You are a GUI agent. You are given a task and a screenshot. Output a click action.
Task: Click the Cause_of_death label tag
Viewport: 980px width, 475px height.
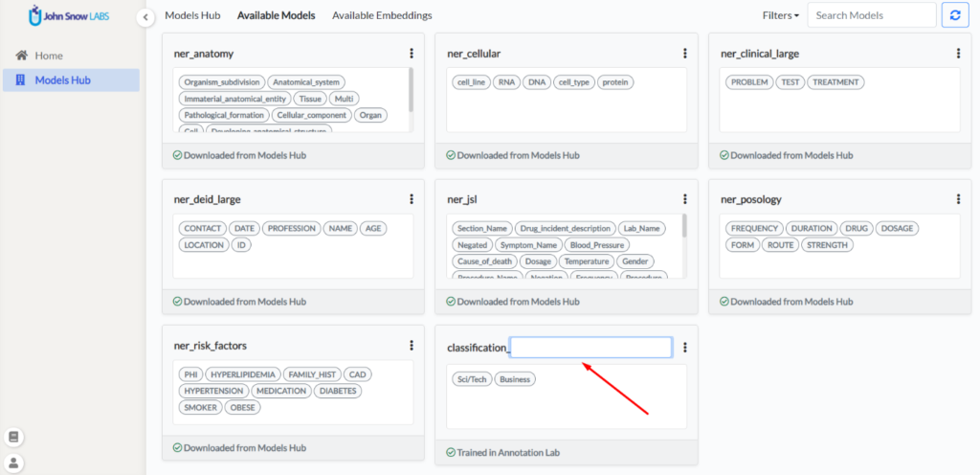click(485, 261)
